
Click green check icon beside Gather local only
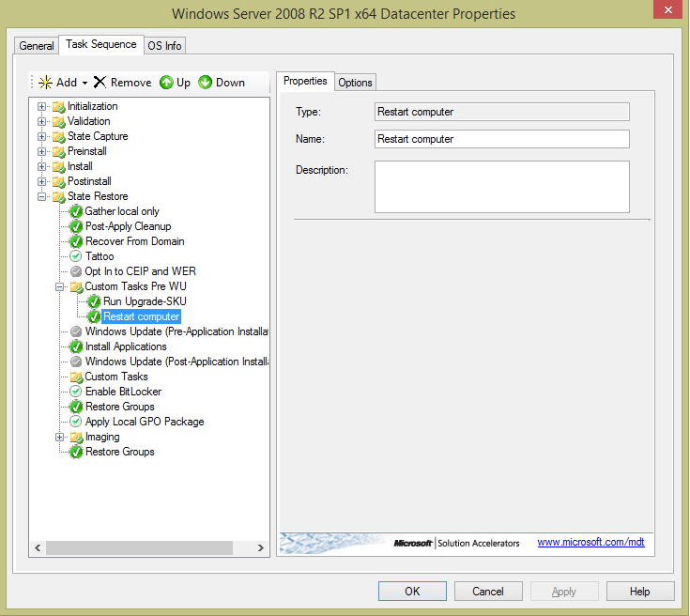77,211
